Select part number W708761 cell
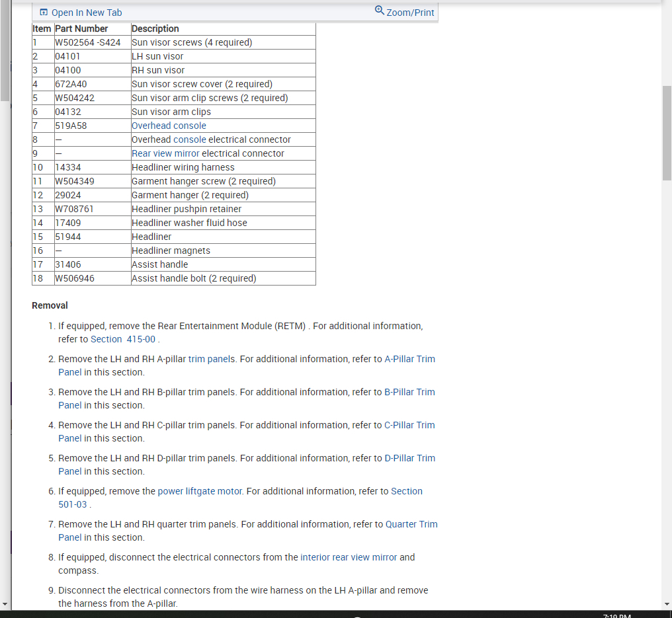This screenshot has width=672, height=618. click(93, 209)
